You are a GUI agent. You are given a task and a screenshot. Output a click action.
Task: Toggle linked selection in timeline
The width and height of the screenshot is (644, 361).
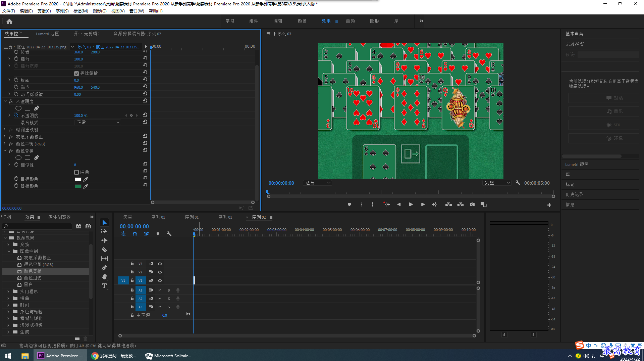[x=146, y=234]
